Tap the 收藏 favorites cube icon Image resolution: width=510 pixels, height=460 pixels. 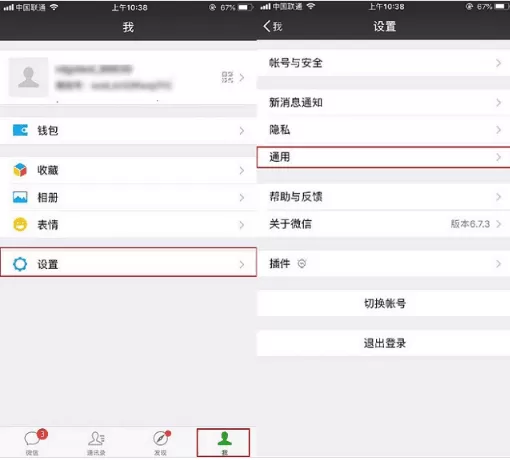(x=20, y=170)
